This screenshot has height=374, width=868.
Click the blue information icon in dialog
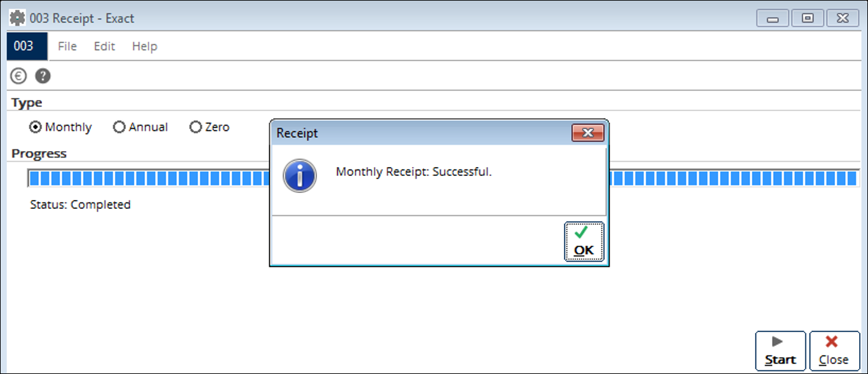[x=300, y=175]
